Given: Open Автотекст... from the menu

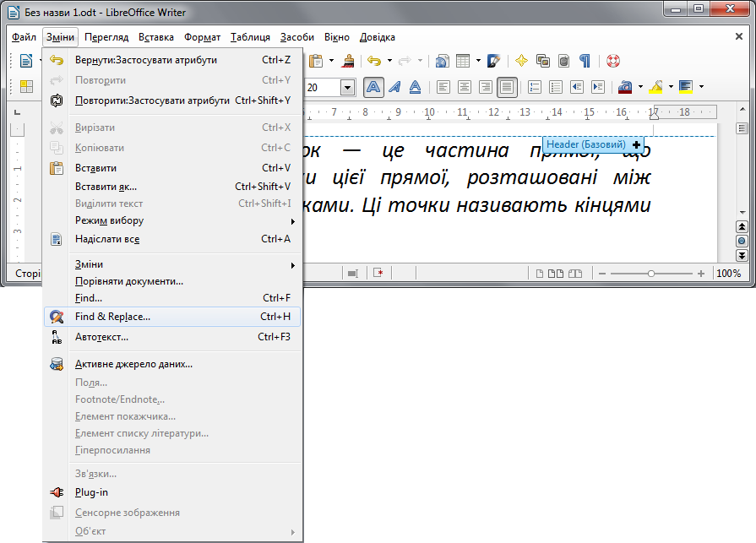Looking at the screenshot, I should (172, 337).
